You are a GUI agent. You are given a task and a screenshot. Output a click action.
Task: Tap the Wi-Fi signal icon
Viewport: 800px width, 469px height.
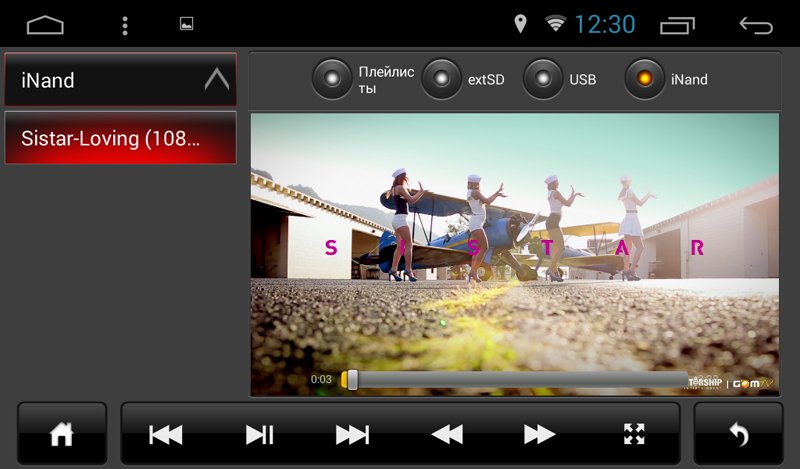click(555, 23)
